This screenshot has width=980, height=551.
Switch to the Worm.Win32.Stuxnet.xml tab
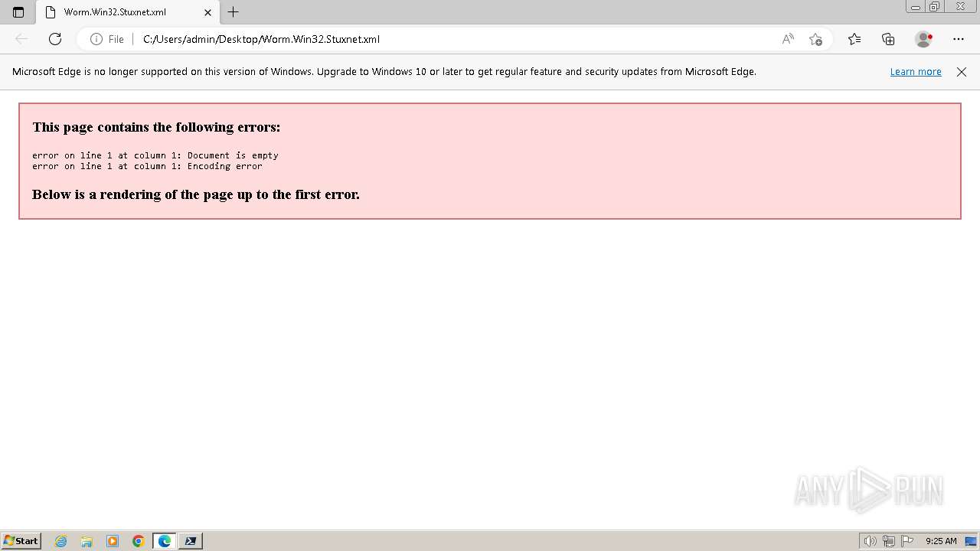tap(127, 12)
